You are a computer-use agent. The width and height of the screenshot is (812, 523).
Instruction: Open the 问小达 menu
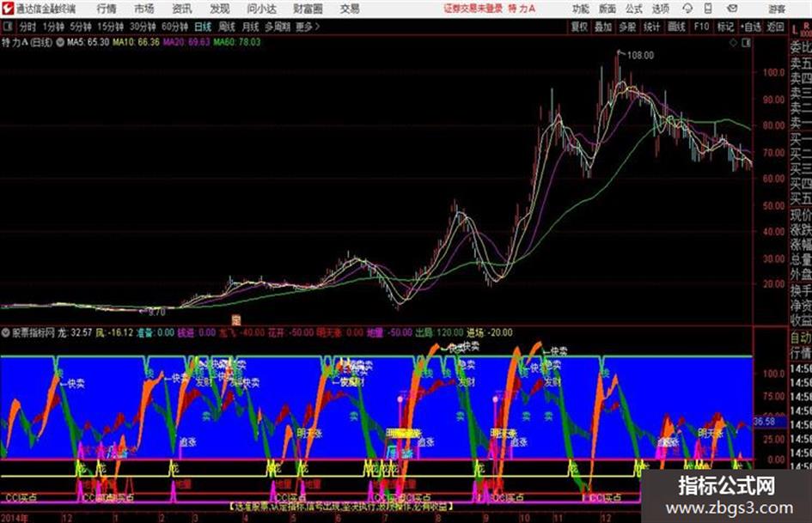coord(261,9)
